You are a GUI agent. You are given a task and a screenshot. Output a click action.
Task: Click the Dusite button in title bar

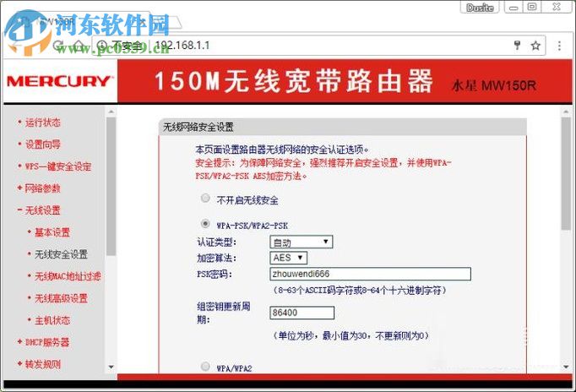coord(480,8)
